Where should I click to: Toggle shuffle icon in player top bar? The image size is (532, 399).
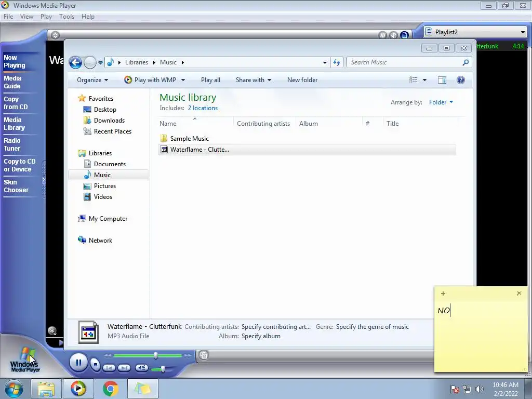[382, 35]
